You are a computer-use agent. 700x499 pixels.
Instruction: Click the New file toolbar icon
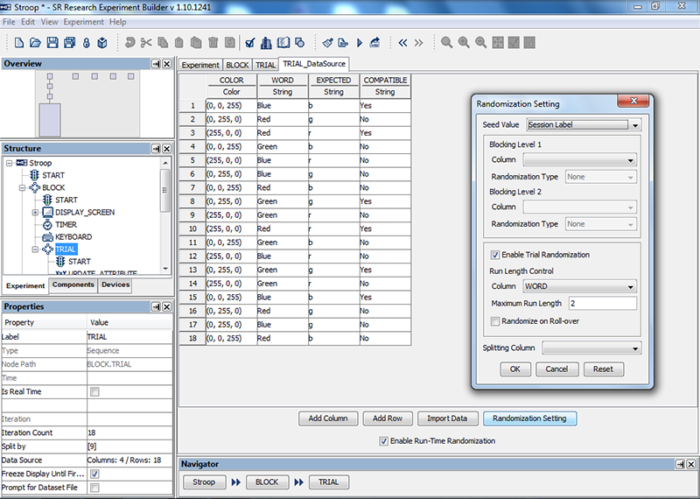coord(20,43)
